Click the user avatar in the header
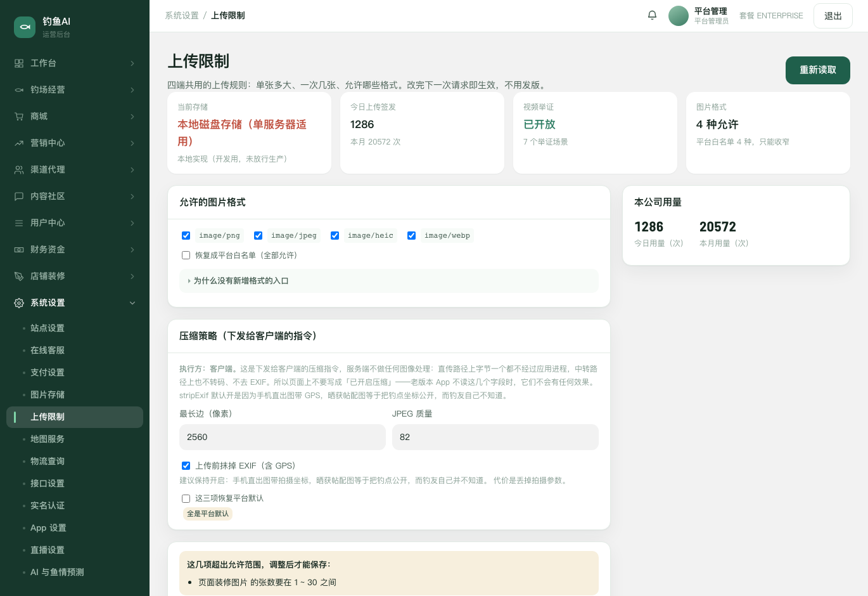Image resolution: width=868 pixels, height=596 pixels. tap(679, 16)
